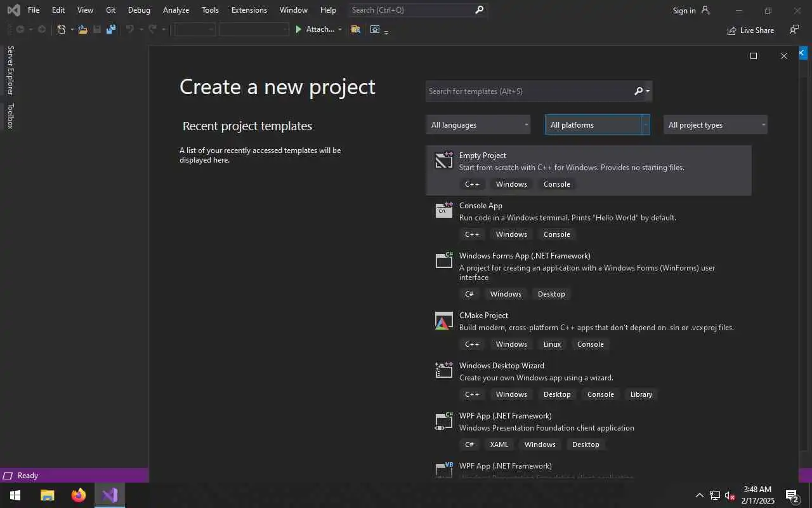Select the Empty Project template

[589, 170]
